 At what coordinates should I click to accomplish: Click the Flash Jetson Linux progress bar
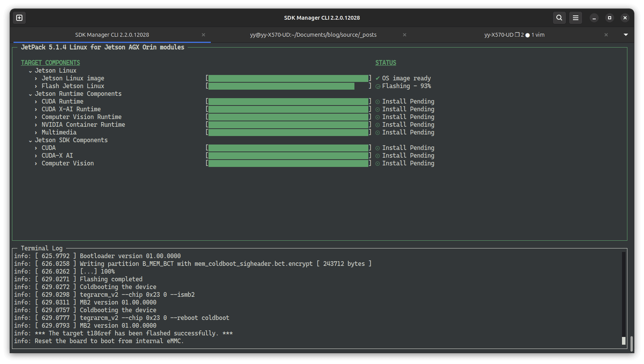point(288,86)
